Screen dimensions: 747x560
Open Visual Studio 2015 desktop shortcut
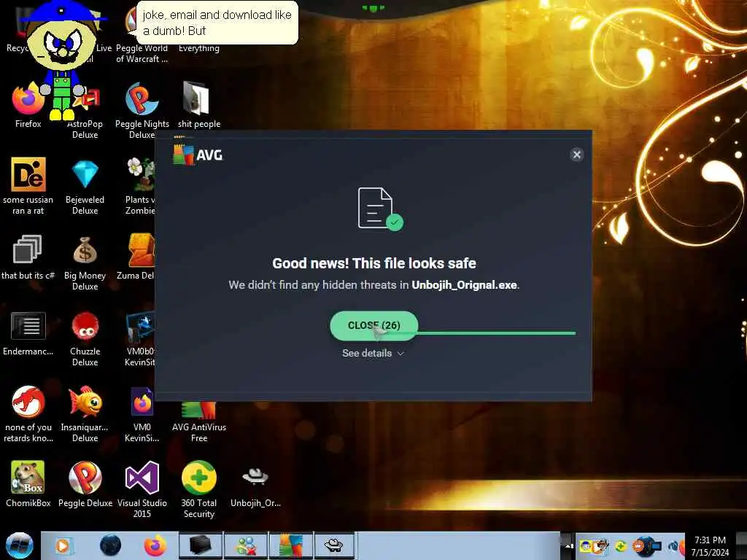pyautogui.click(x=142, y=489)
